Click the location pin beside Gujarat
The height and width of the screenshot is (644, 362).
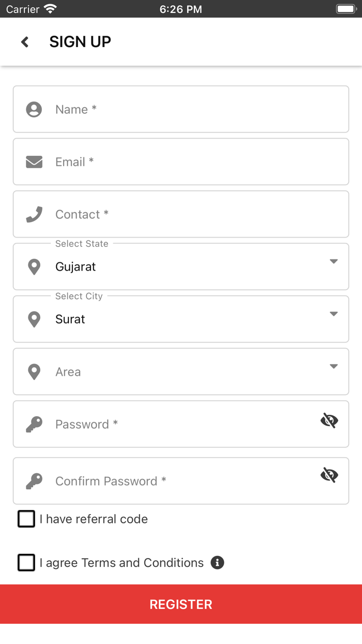34,267
